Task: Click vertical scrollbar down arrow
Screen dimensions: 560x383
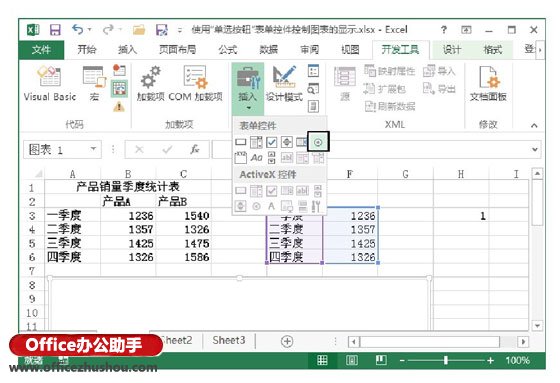Action: 537,325
